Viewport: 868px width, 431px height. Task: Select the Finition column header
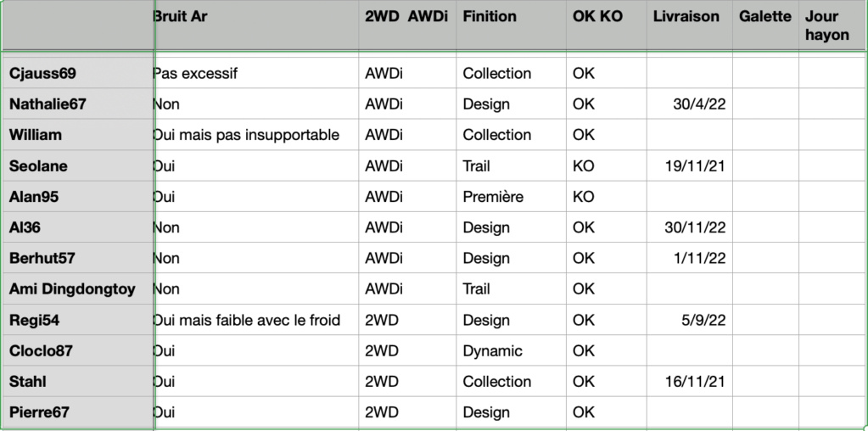[x=511, y=26]
